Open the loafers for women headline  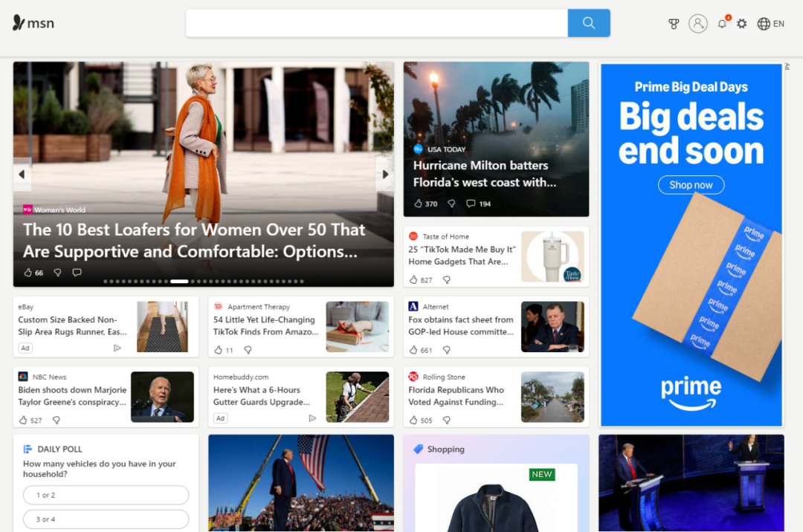[x=194, y=241]
